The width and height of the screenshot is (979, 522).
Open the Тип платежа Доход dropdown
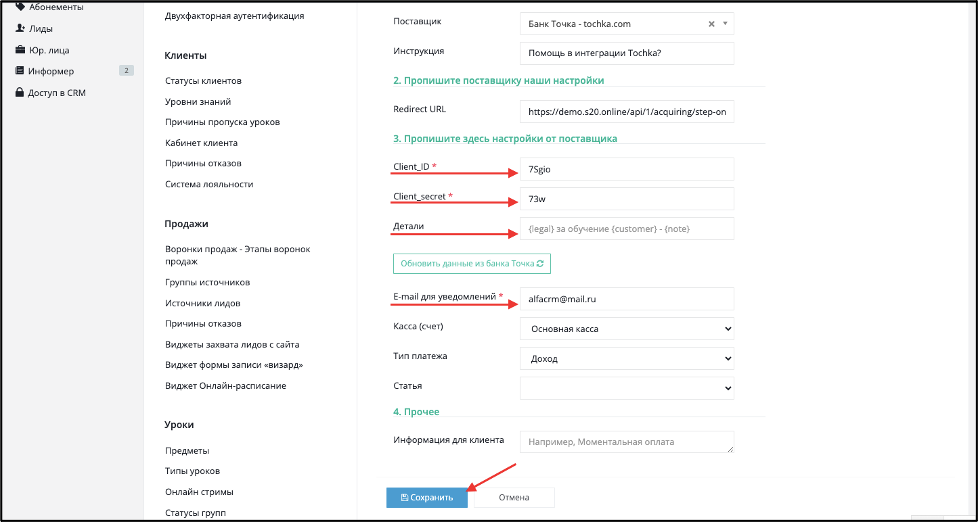pyautogui.click(x=627, y=358)
